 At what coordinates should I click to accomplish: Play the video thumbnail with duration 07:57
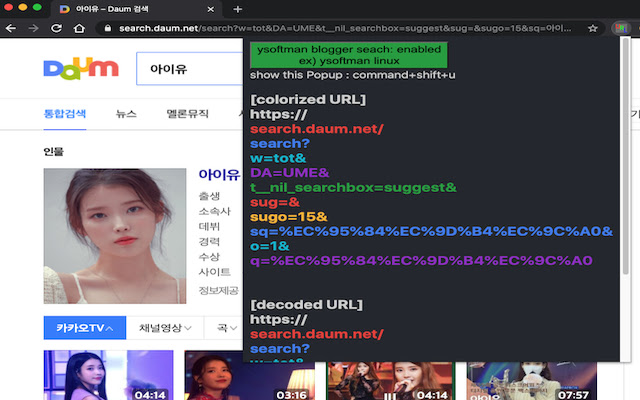(x=532, y=380)
